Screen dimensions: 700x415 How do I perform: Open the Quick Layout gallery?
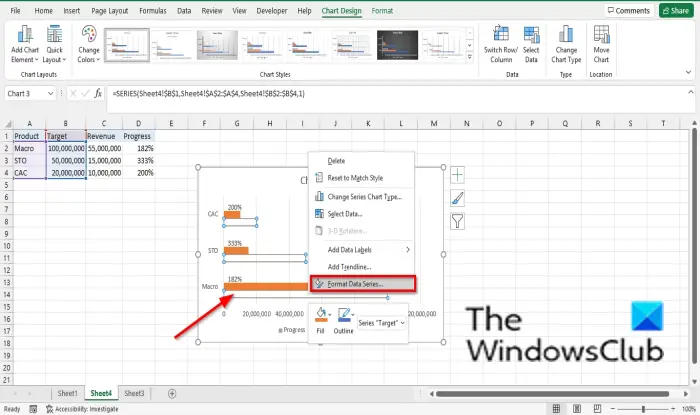(x=54, y=44)
